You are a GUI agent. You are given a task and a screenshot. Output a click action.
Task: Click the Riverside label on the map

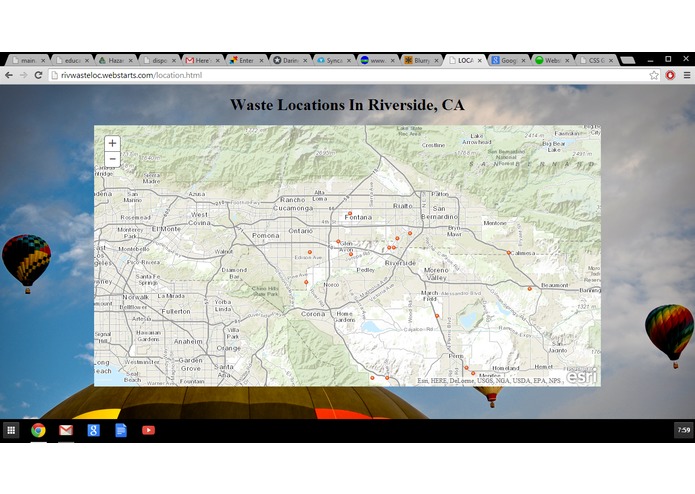pyautogui.click(x=400, y=263)
